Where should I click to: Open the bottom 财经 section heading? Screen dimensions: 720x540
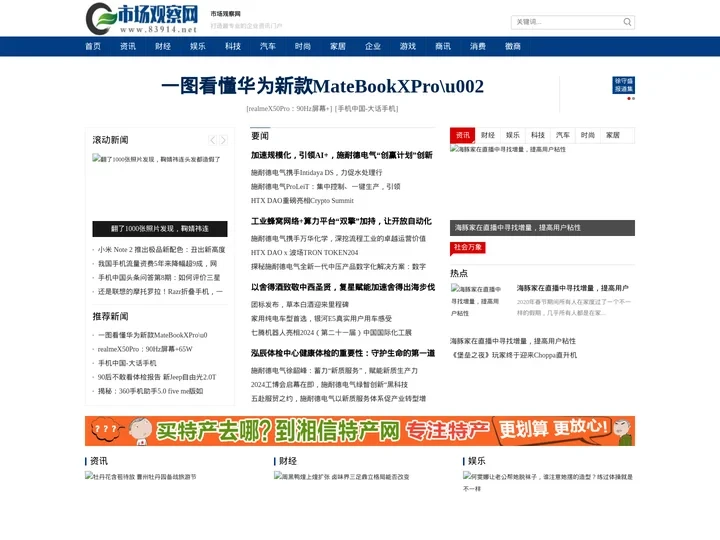tap(288, 461)
